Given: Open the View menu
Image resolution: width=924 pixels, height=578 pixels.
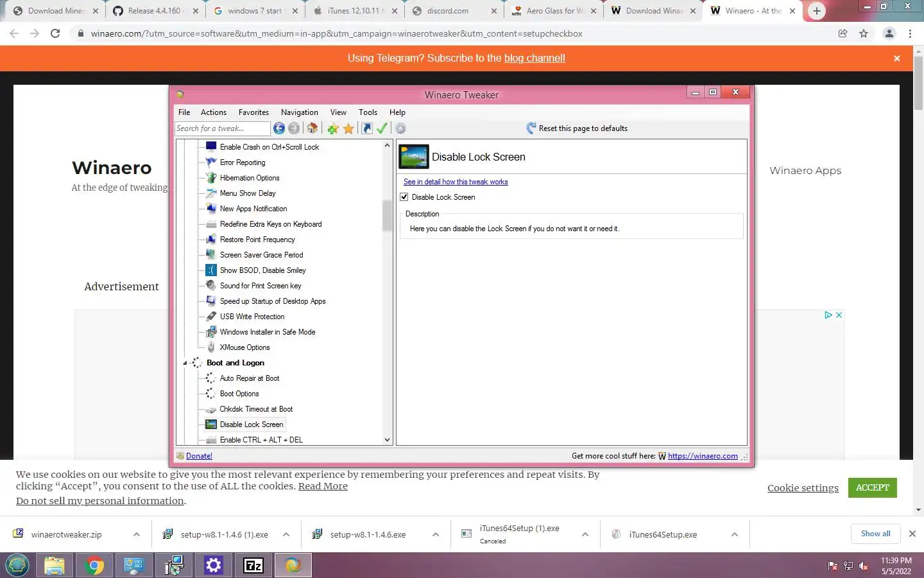Looking at the screenshot, I should click(x=338, y=112).
